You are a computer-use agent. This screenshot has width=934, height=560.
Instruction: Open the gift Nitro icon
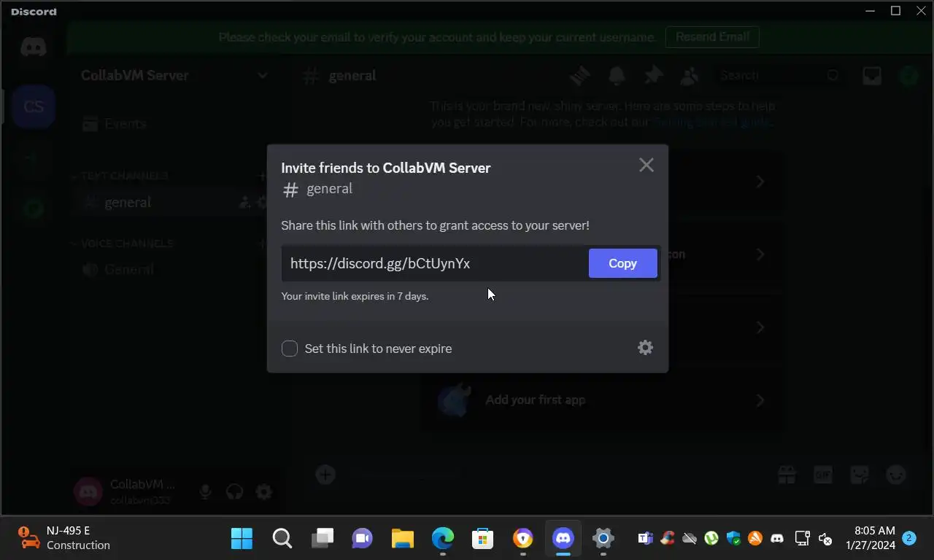787,475
